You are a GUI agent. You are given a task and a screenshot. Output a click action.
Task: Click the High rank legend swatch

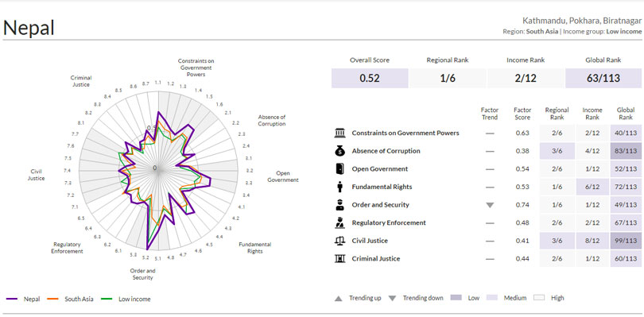click(539, 298)
